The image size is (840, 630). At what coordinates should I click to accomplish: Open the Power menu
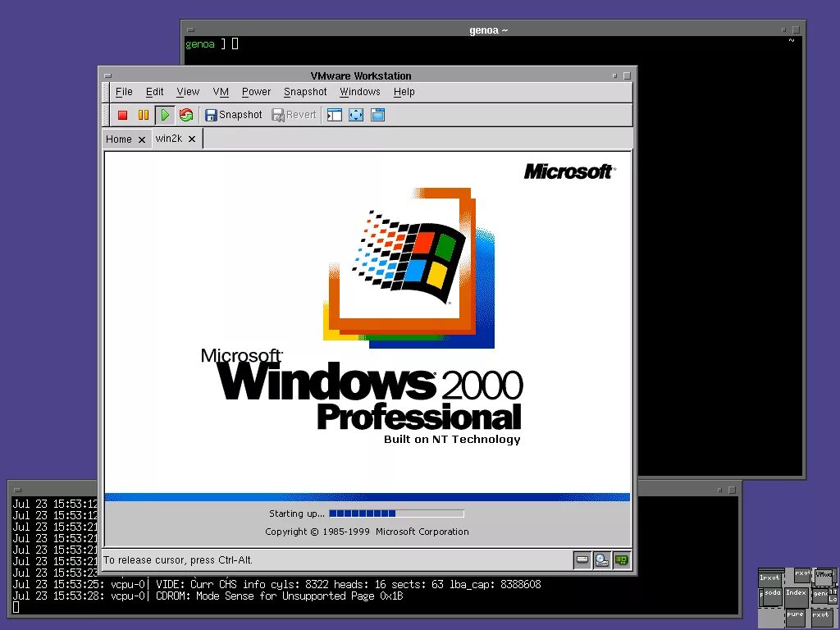(256, 92)
